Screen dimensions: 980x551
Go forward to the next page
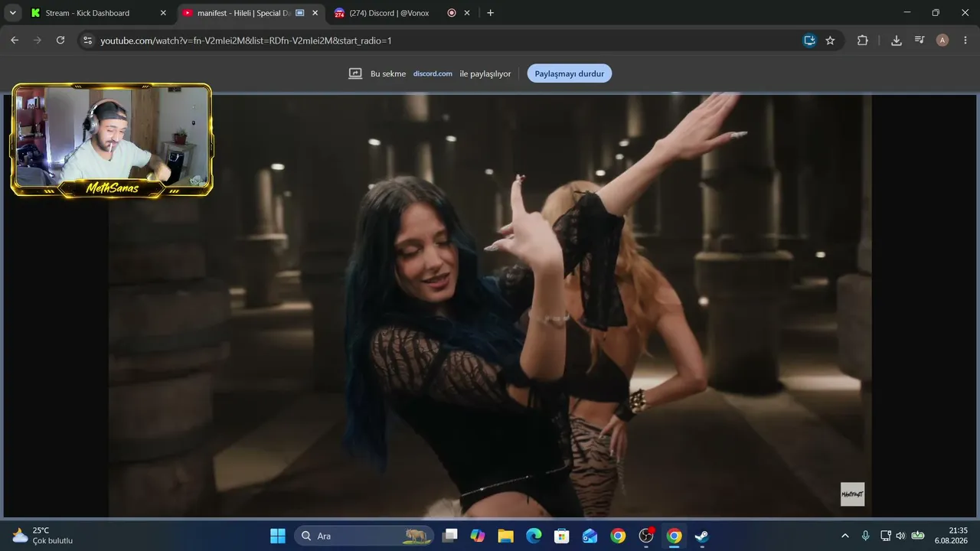tap(38, 41)
